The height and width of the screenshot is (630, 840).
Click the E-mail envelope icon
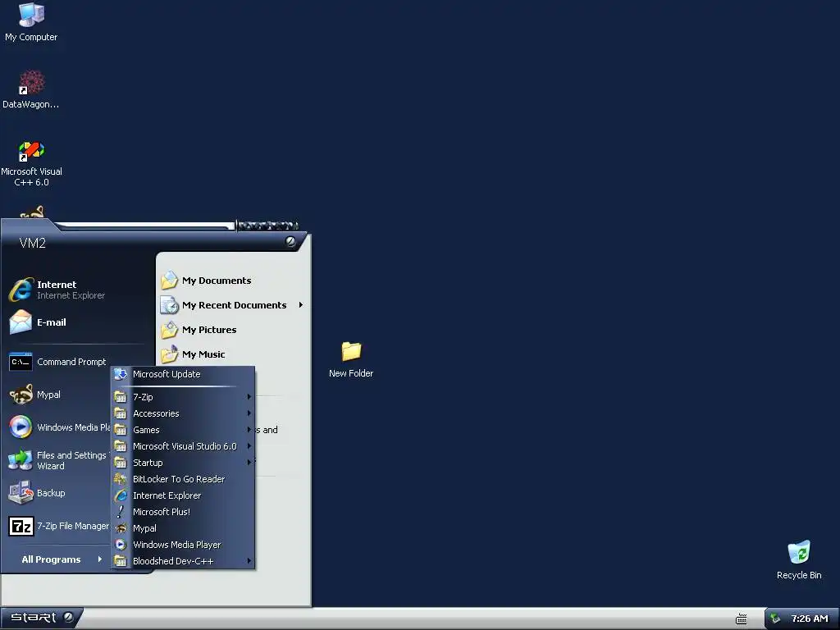(21, 322)
